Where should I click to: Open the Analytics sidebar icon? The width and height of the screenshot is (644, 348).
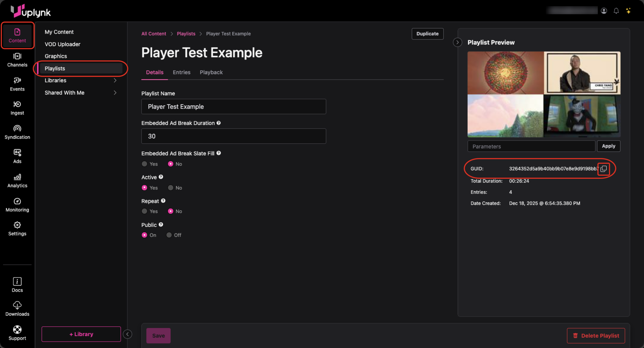coord(17,177)
